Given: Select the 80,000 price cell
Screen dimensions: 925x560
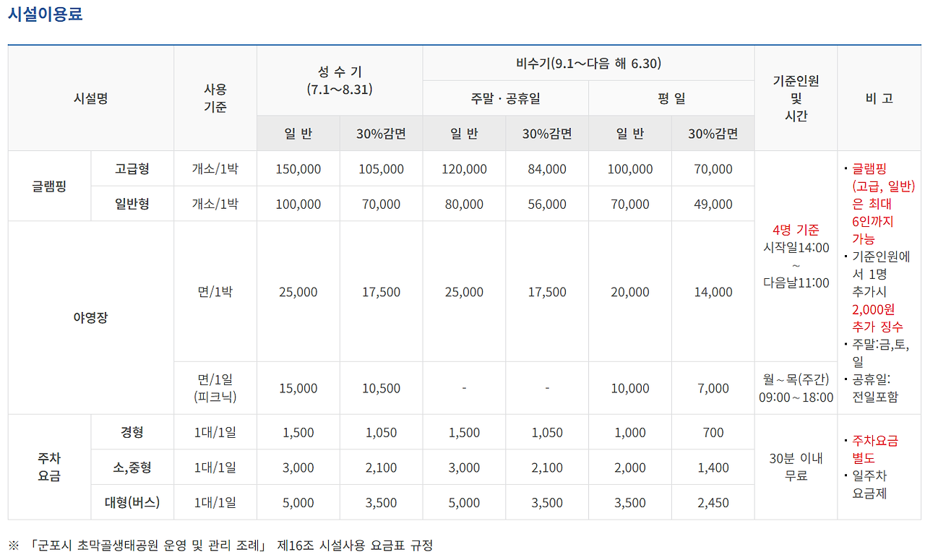Looking at the screenshot, I should [464, 204].
